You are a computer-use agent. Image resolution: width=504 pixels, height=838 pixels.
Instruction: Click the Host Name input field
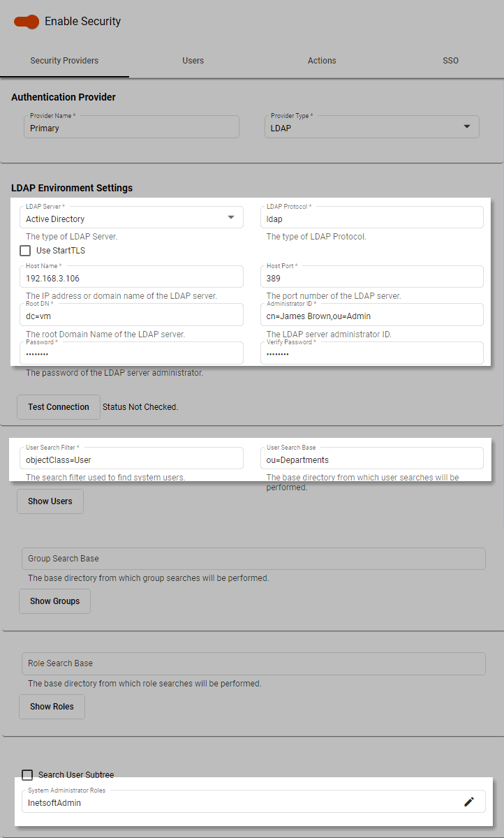tap(131, 277)
